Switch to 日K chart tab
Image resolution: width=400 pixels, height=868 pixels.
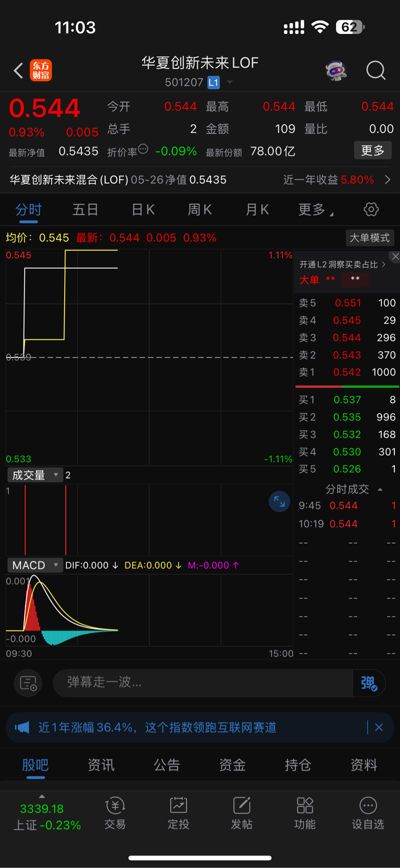point(143,210)
